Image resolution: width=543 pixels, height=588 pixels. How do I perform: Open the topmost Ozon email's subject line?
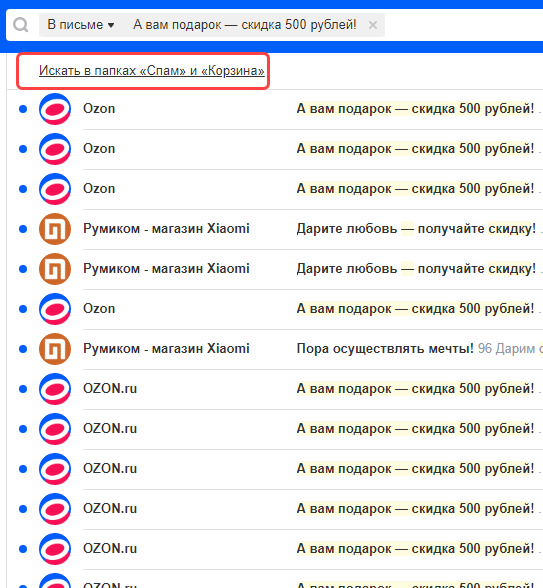coord(415,109)
